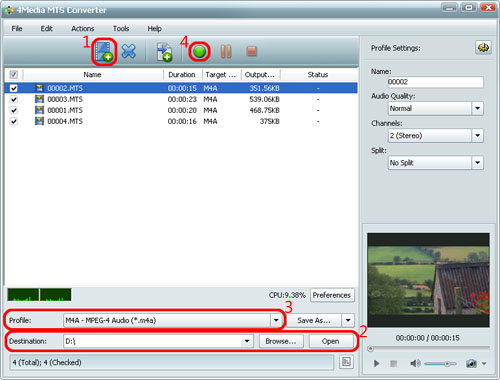Select the 00003.MTS row name

pyautogui.click(x=65, y=99)
